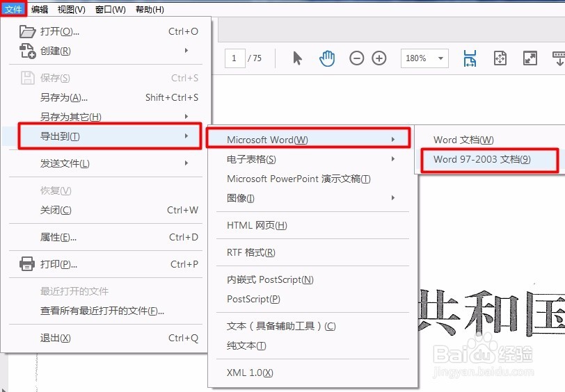565x392 pixels.
Task: Choose Word 97-2003 文档(9) export format
Action: tap(490, 160)
